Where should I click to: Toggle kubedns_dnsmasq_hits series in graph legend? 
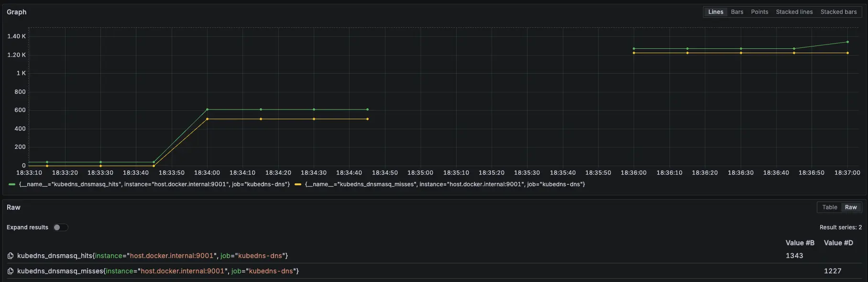[154, 184]
